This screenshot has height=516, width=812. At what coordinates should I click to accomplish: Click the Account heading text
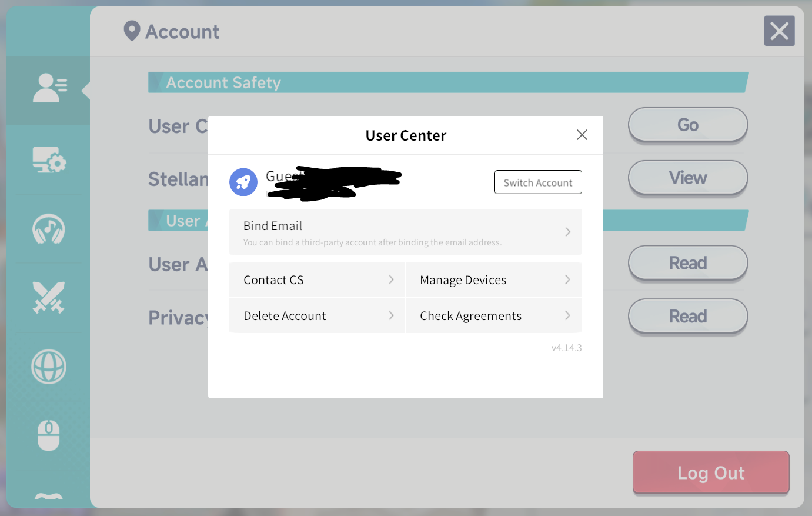point(182,32)
